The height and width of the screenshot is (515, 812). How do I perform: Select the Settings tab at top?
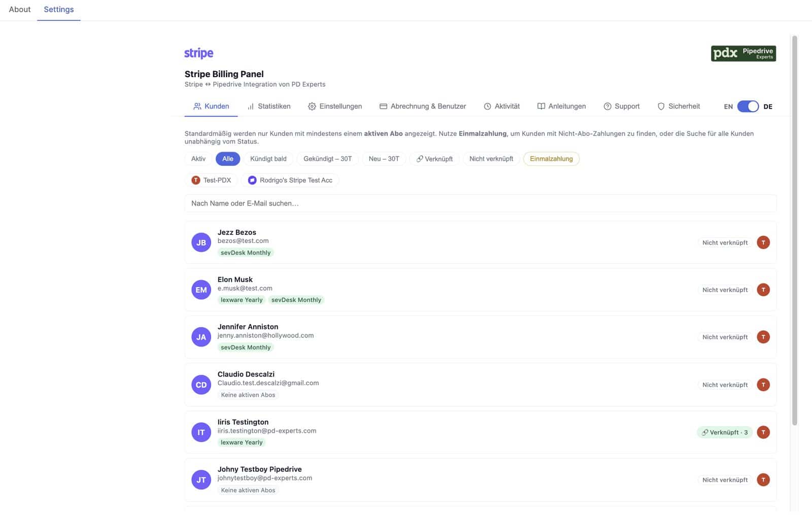click(x=59, y=9)
